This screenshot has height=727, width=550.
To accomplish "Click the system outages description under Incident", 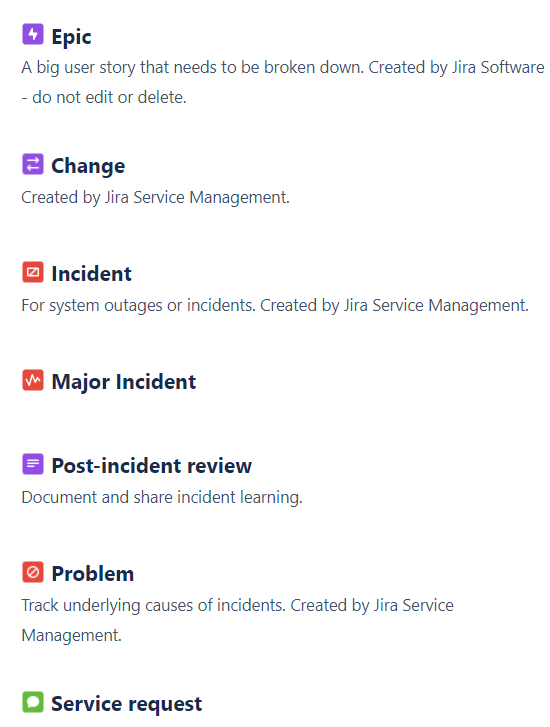I will (x=275, y=306).
